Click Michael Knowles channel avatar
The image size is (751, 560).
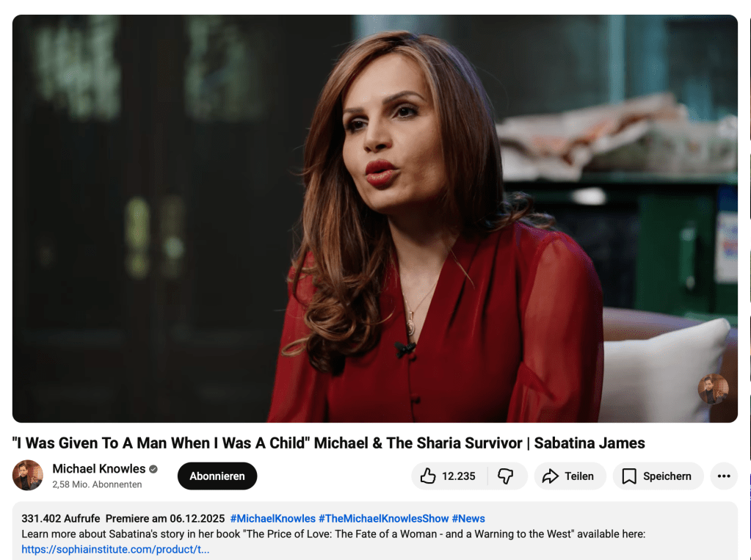(28, 475)
